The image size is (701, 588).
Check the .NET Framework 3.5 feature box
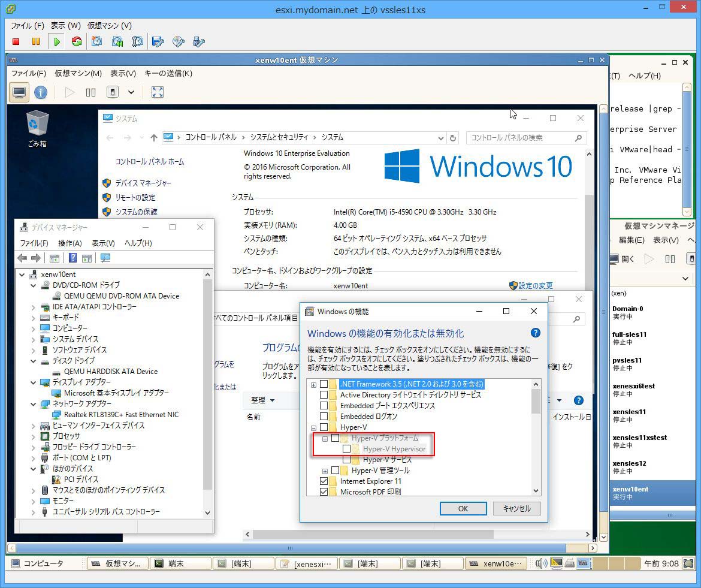(324, 384)
